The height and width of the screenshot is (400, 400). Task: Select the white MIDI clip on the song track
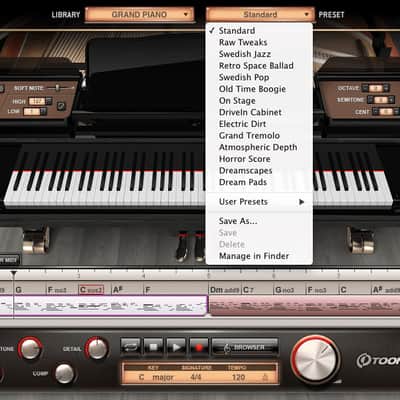point(103,306)
